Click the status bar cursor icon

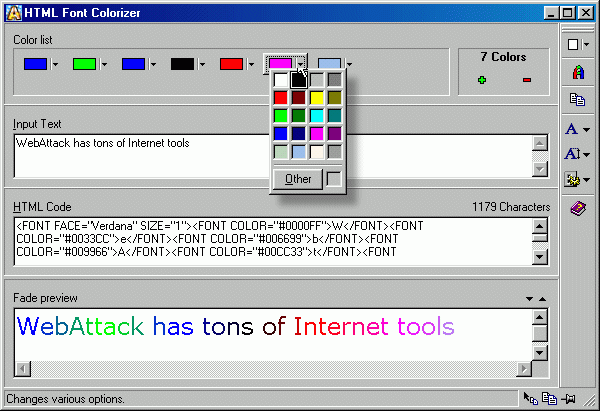[530, 398]
